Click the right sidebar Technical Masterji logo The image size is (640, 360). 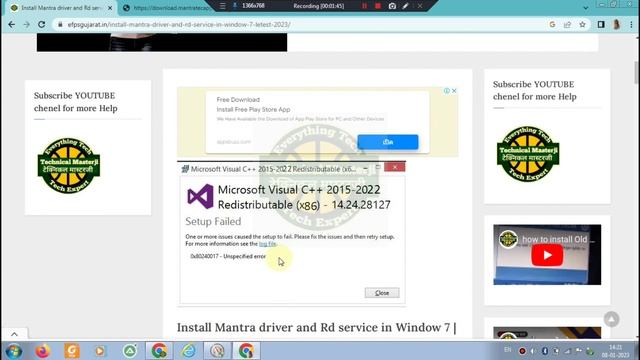(528, 154)
